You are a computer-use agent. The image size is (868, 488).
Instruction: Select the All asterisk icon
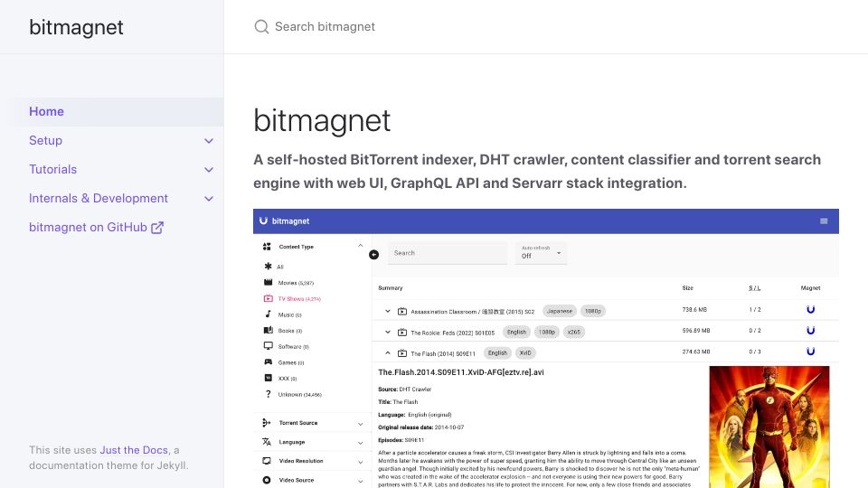(268, 266)
